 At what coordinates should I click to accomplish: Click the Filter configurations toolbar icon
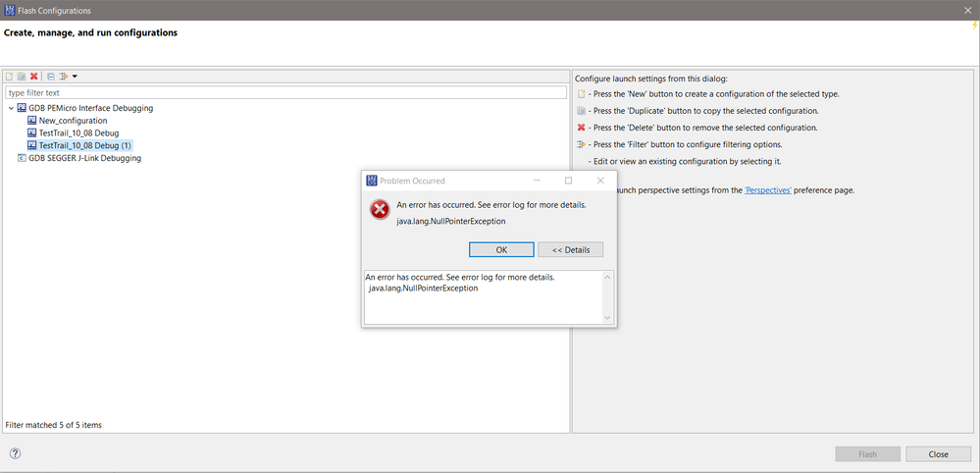coord(63,77)
